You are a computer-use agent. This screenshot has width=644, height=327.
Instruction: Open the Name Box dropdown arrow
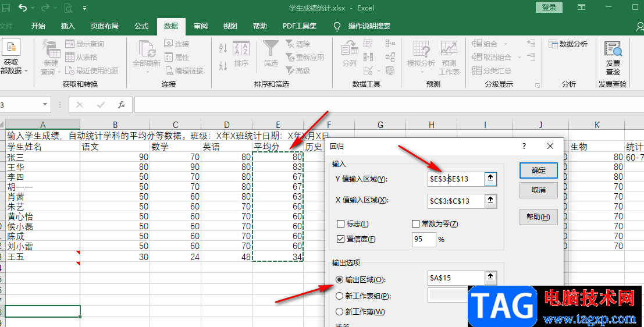pos(45,105)
